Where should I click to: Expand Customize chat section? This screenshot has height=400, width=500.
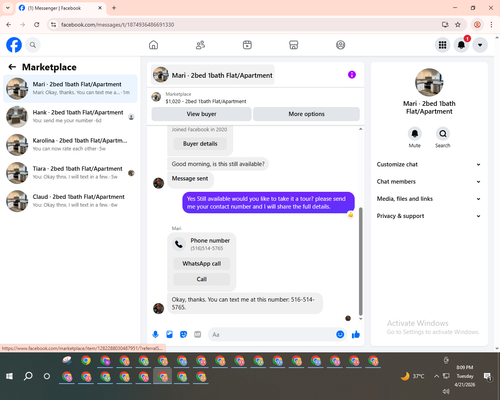[x=429, y=164]
